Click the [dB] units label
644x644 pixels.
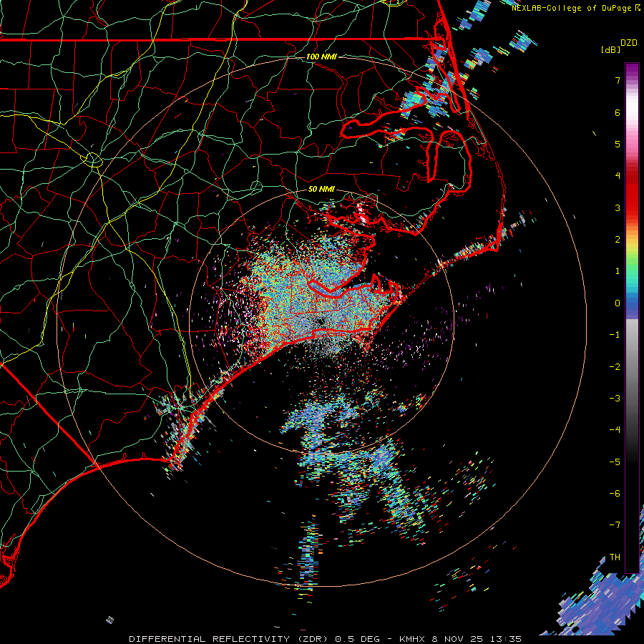coord(610,49)
